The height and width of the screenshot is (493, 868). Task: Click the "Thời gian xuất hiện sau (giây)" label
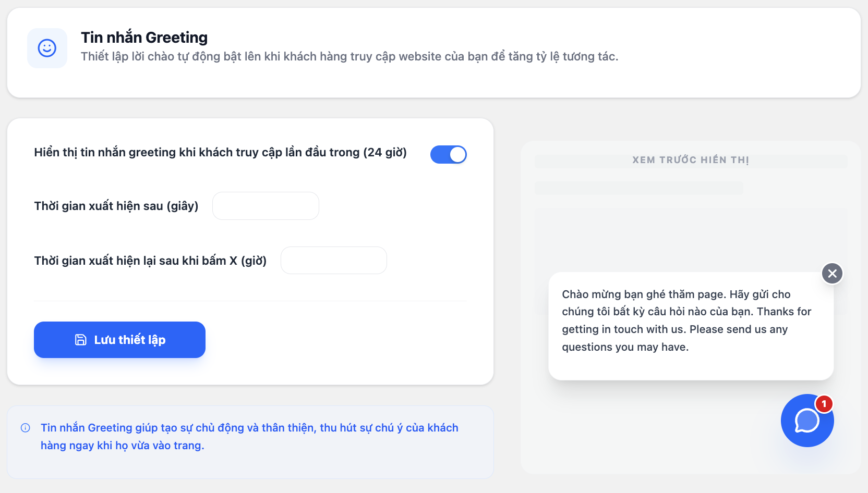(116, 206)
